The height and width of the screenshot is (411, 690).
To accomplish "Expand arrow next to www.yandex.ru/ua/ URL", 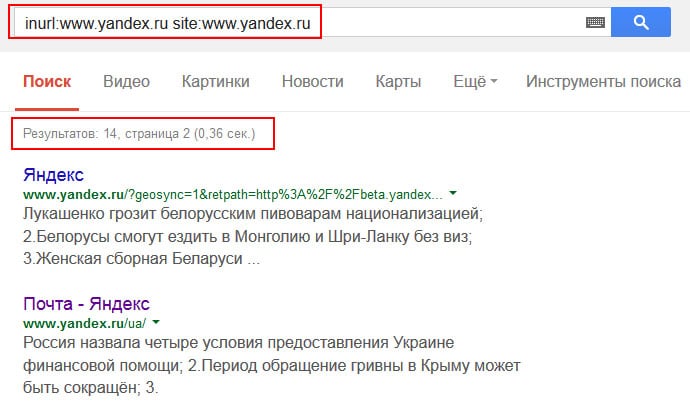I will (x=156, y=322).
